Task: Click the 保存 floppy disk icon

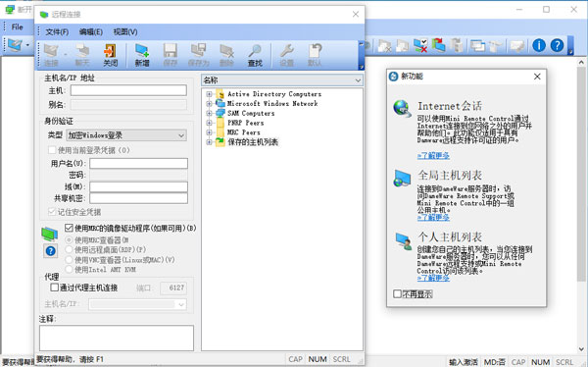Action: 171,51
